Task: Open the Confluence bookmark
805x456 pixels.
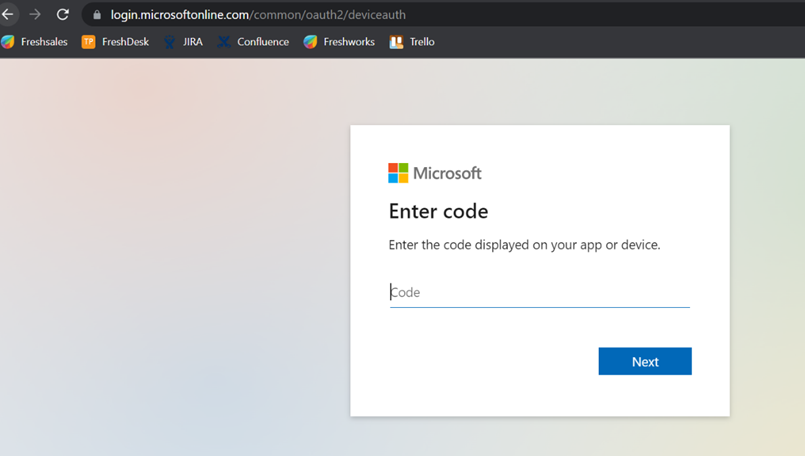Action: (x=253, y=42)
